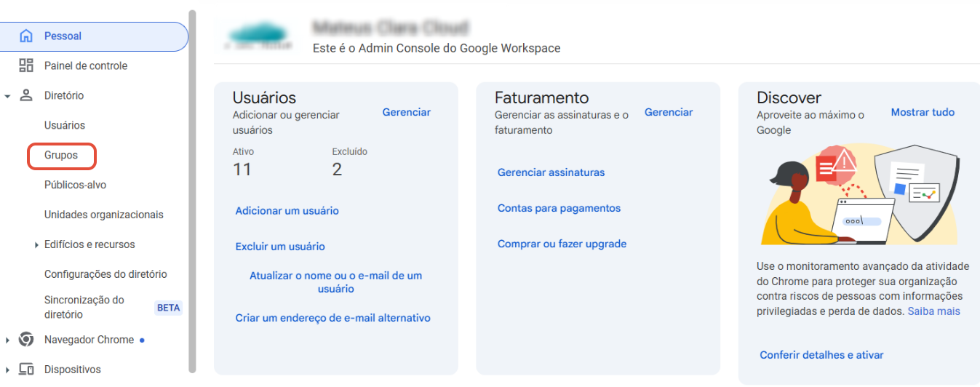The width and height of the screenshot is (980, 387).
Task: Open Navegador Chrome menu item
Action: (x=89, y=340)
